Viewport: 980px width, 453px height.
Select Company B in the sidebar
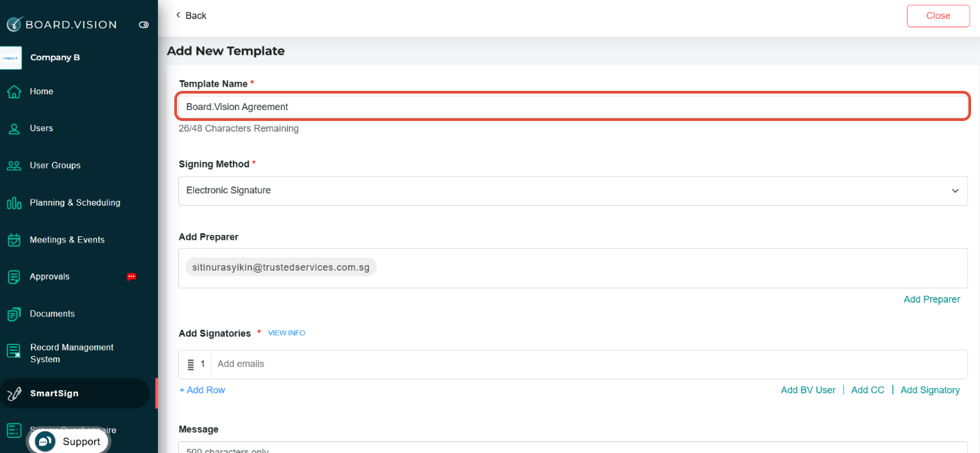coord(55,57)
